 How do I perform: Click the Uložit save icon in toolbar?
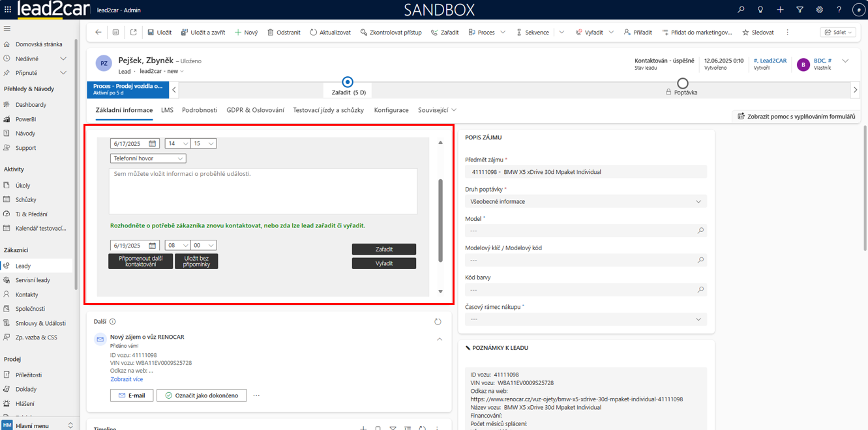(151, 33)
